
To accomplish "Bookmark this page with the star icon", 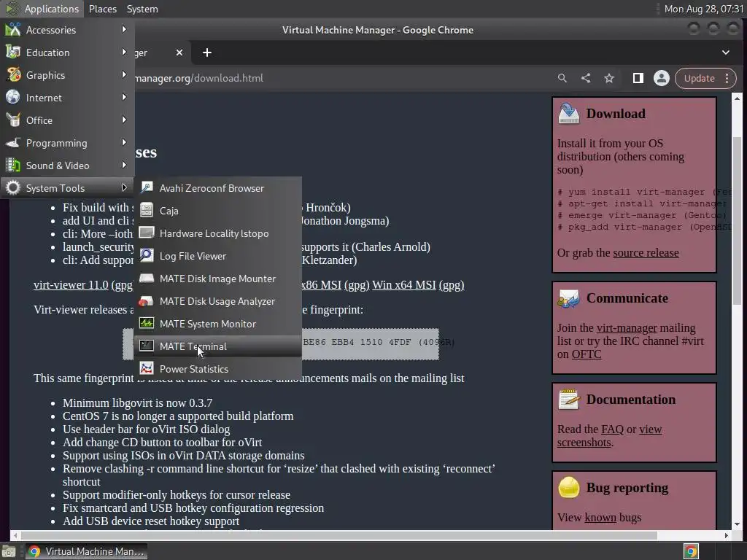I will point(609,78).
